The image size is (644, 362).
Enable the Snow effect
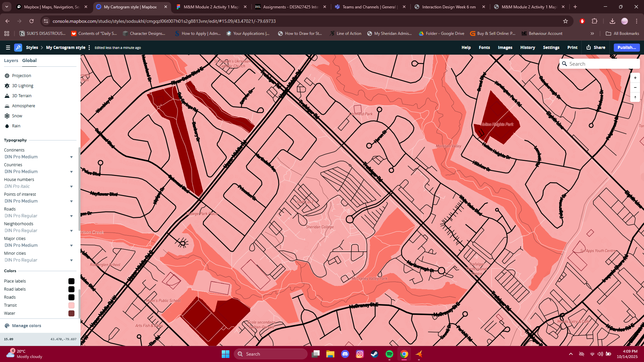click(x=17, y=116)
